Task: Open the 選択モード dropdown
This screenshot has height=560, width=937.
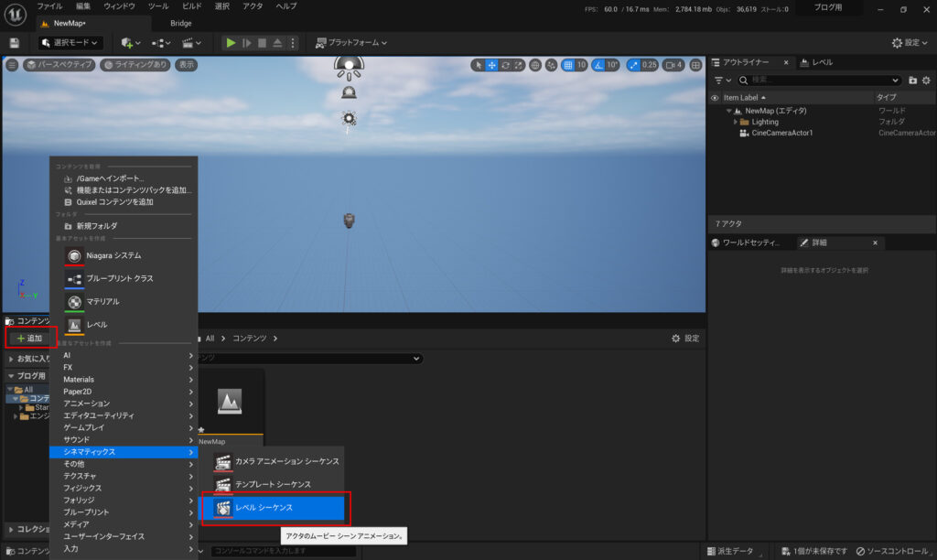Action: click(x=70, y=43)
